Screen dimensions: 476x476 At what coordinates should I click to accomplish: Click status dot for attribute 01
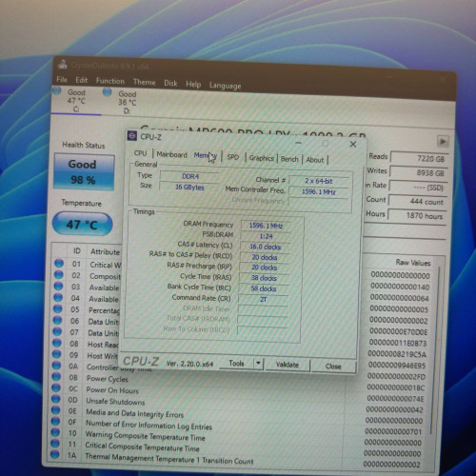tap(59, 264)
